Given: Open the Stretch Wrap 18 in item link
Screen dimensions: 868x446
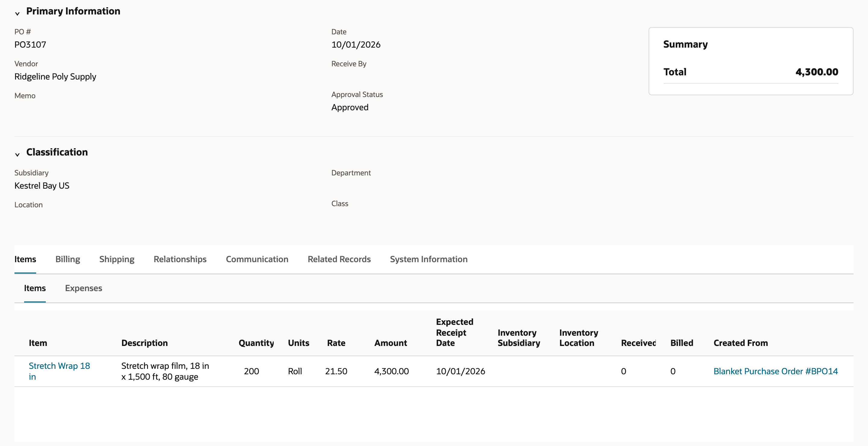Looking at the screenshot, I should (59, 371).
